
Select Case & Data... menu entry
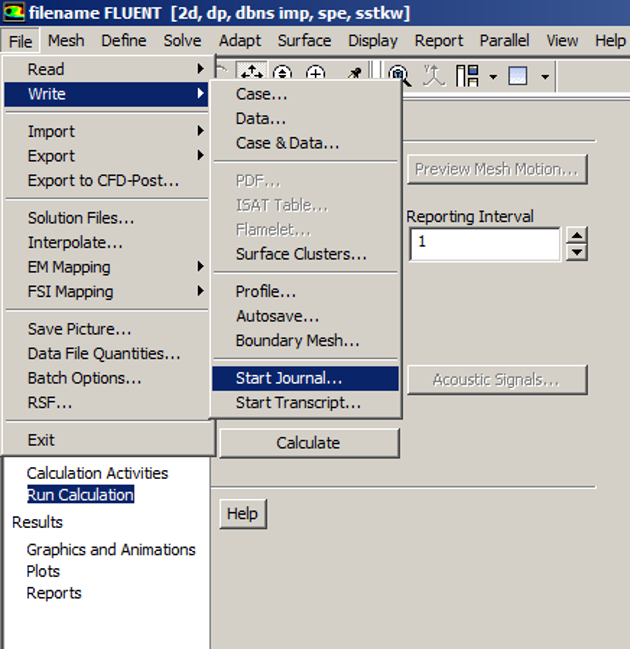287,143
